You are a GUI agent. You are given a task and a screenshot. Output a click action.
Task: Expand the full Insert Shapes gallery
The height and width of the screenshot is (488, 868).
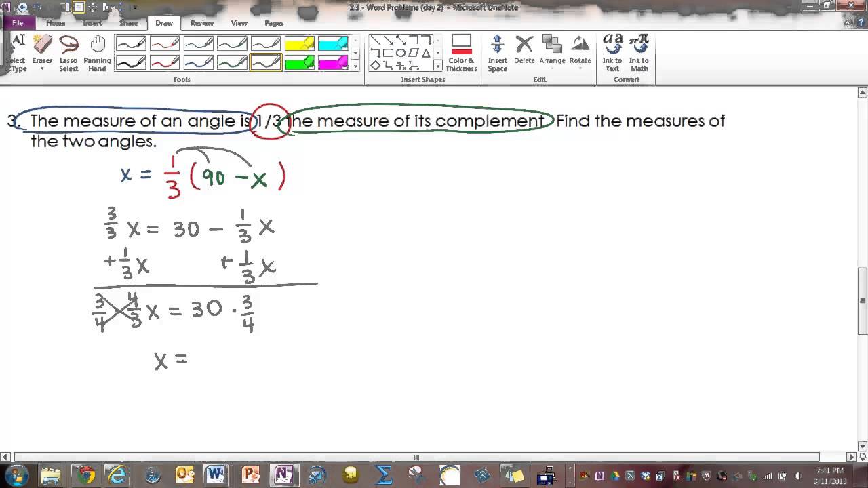pos(438,66)
